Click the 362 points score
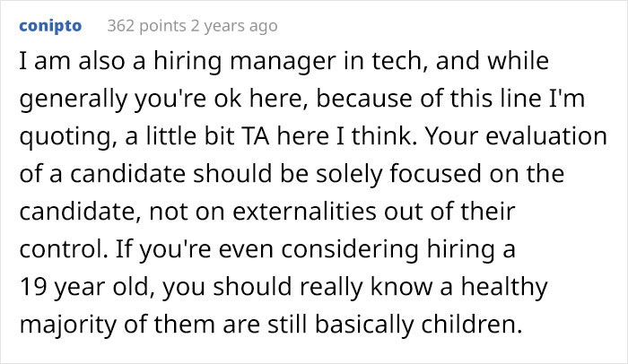628x364 pixels. (144, 26)
